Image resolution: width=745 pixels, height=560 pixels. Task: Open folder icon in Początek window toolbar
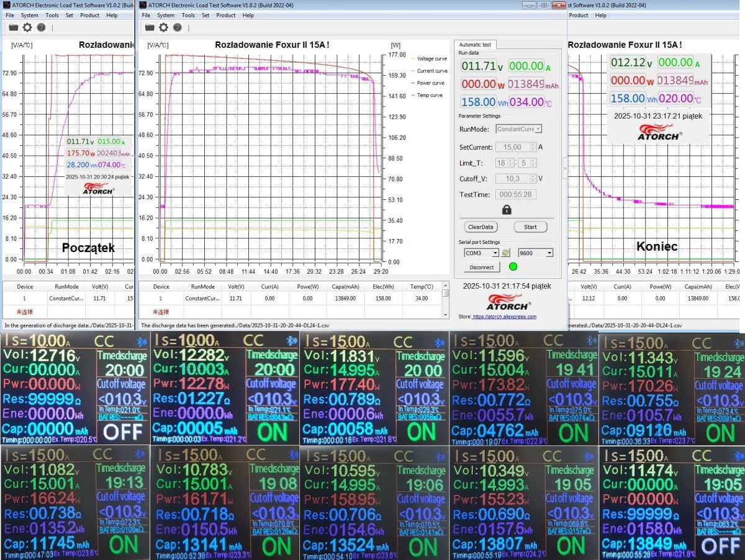pos(13,27)
